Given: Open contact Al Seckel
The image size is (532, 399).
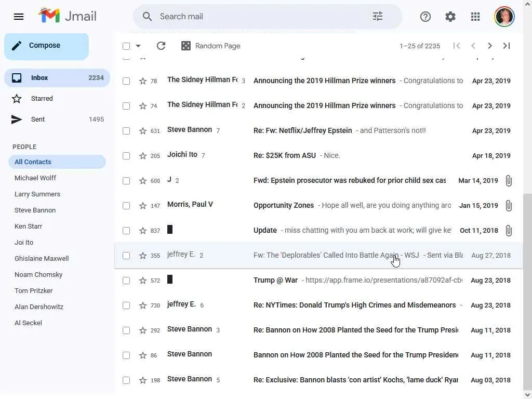Looking at the screenshot, I should (x=28, y=323).
